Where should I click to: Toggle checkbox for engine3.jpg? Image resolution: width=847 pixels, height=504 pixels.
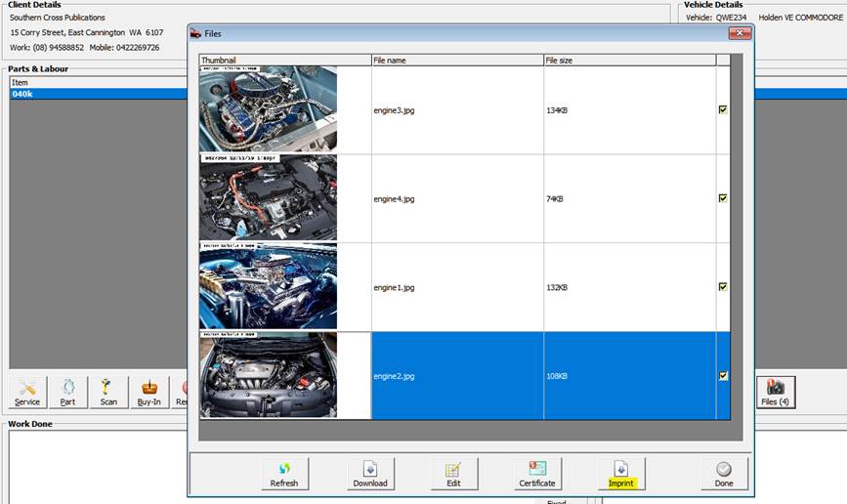coord(723,110)
